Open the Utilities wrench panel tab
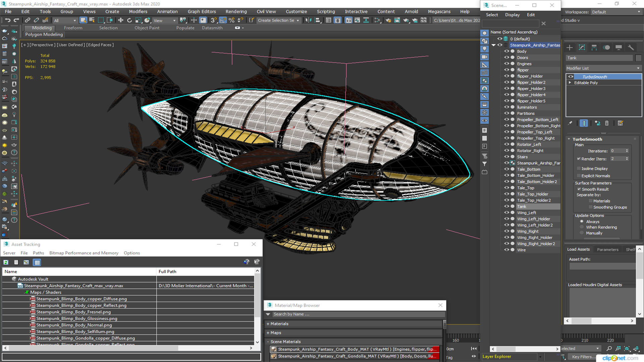 631,48
